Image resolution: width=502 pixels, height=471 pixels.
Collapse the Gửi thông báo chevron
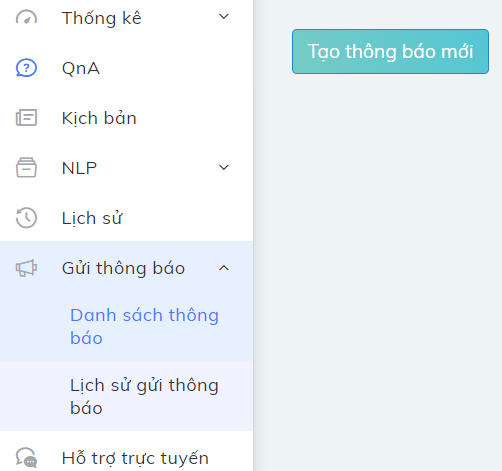coord(224,268)
